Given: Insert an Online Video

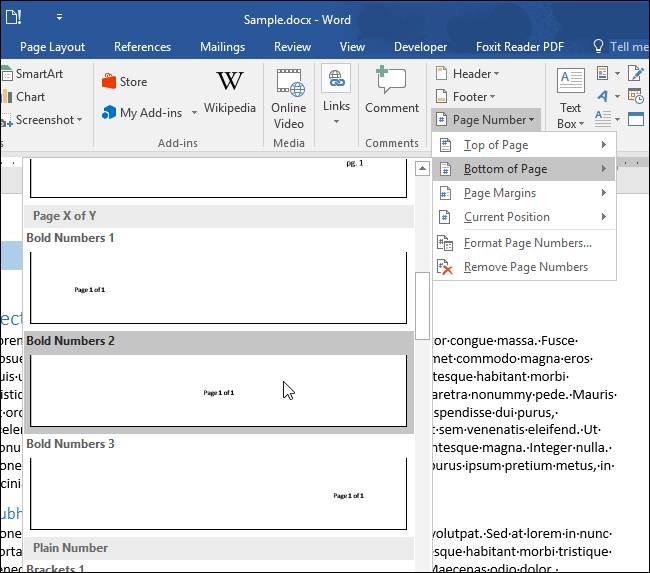Looking at the screenshot, I should click(289, 100).
